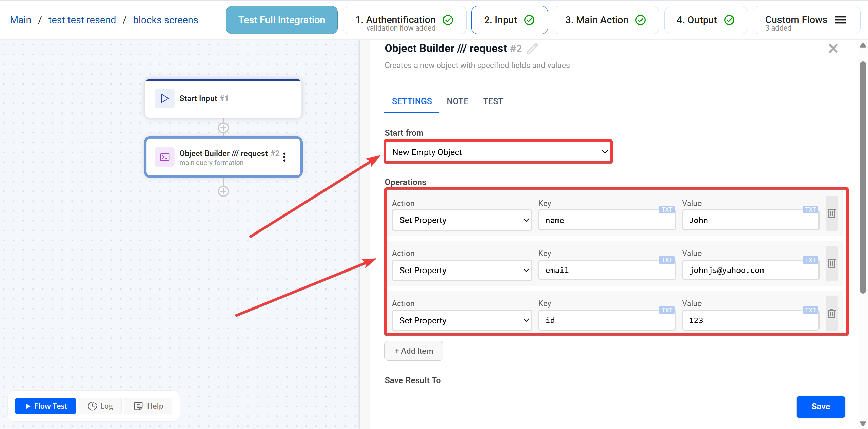Delete the 'email' property row via trash icon
Screen dimensions: 868x429
tap(831, 263)
